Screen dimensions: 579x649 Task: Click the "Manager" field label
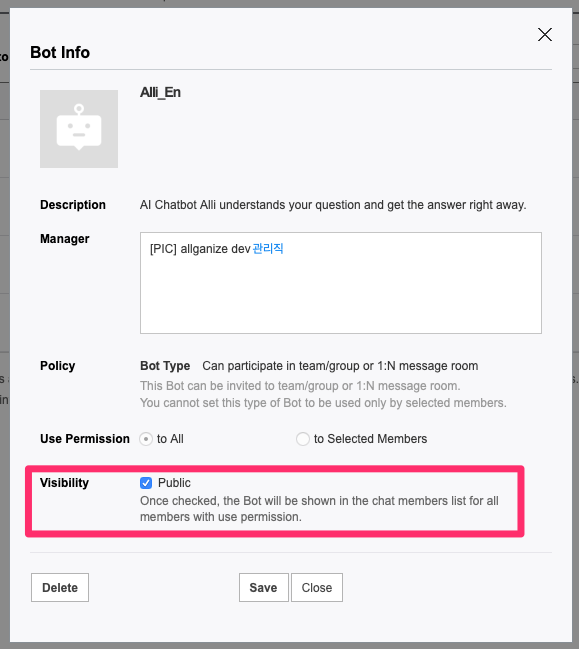(x=65, y=239)
